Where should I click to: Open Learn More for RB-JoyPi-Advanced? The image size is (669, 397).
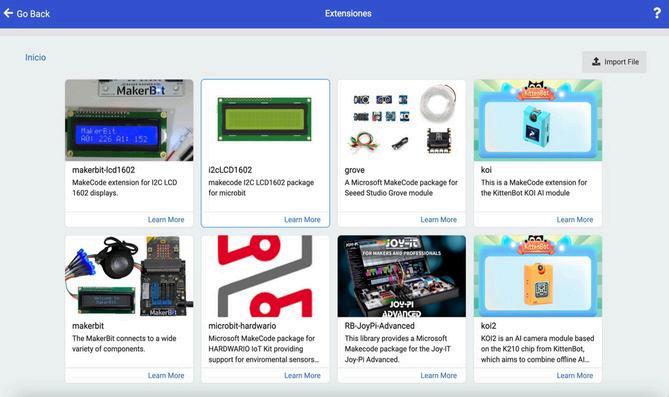pyautogui.click(x=439, y=375)
